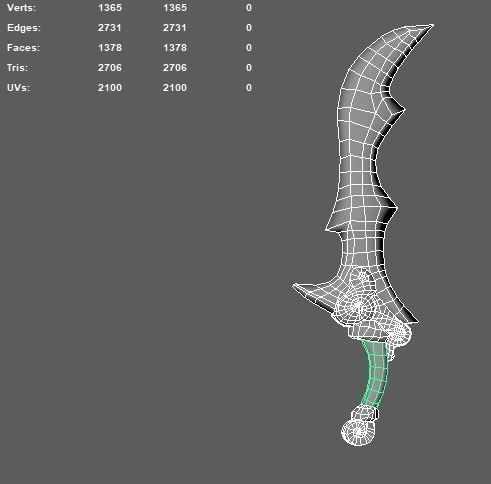The image size is (491, 484).
Task: Click the first 2731 value in Edges row
Action: coord(110,28)
